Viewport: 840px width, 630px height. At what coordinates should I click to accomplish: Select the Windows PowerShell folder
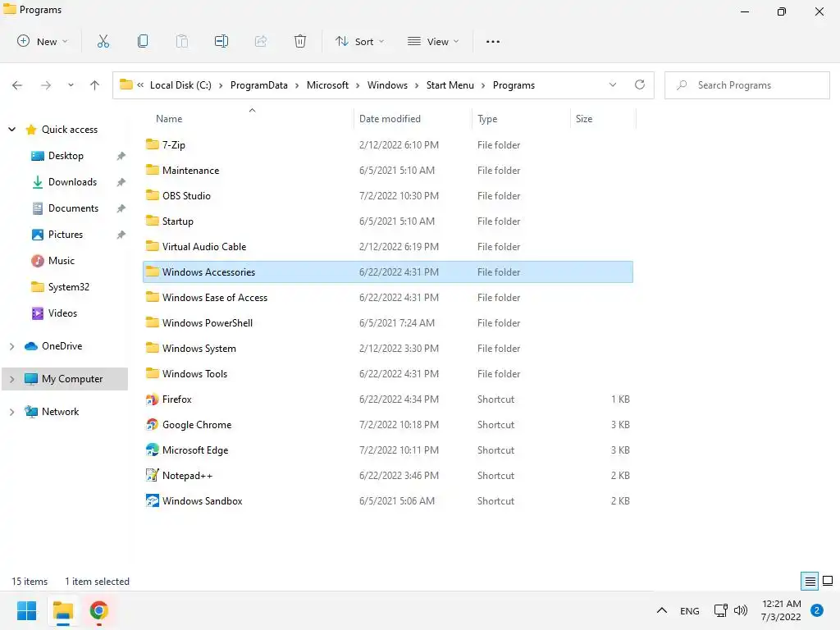pyautogui.click(x=388, y=323)
